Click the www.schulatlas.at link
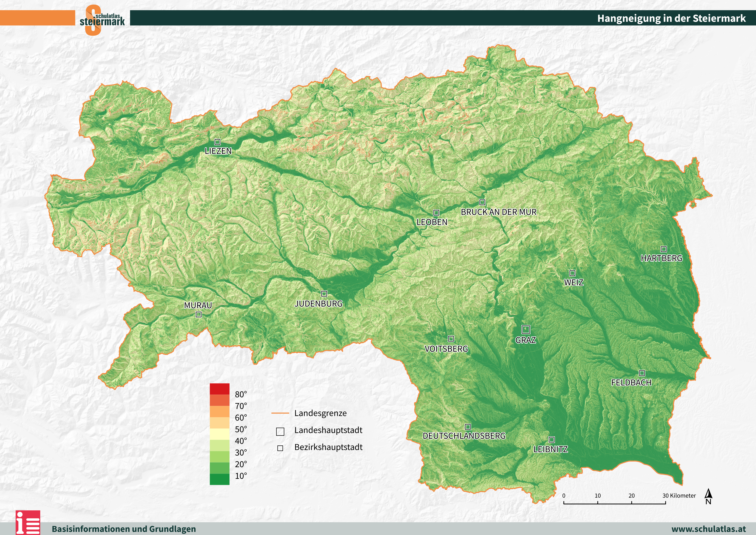Viewport: 756px width, 535px height. point(709,529)
